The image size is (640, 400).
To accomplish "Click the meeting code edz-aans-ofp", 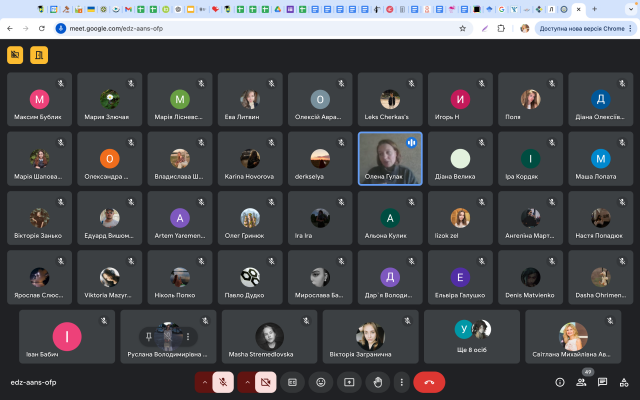I will 33,382.
